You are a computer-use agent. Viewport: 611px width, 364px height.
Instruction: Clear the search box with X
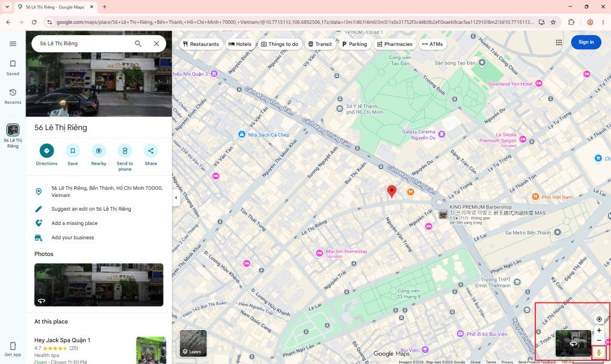(x=156, y=44)
